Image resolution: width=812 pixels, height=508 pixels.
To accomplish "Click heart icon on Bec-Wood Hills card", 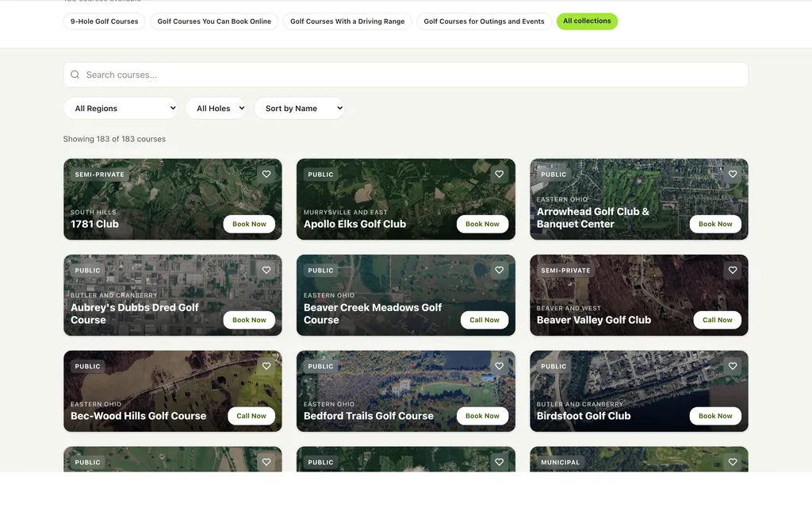I will tap(266, 366).
